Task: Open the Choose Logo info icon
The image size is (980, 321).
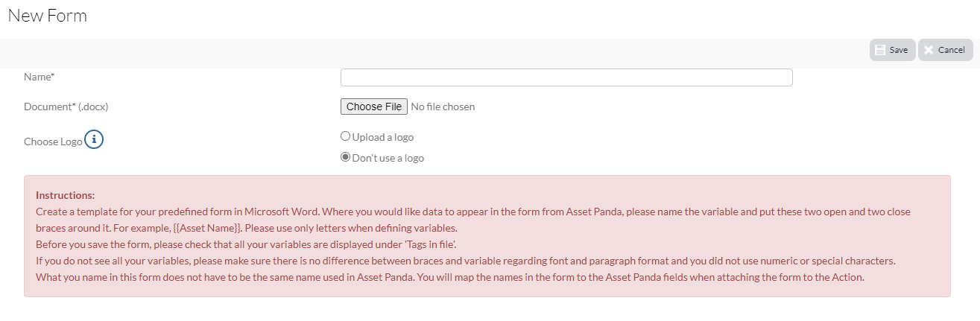Action: [x=94, y=139]
